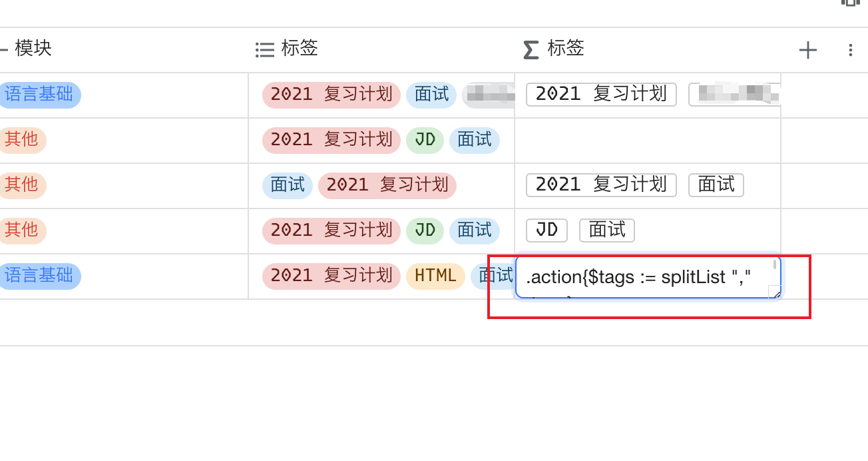Open the multi-select 标签 column header menu
Viewport: 868px width, 461px height.
click(300, 49)
